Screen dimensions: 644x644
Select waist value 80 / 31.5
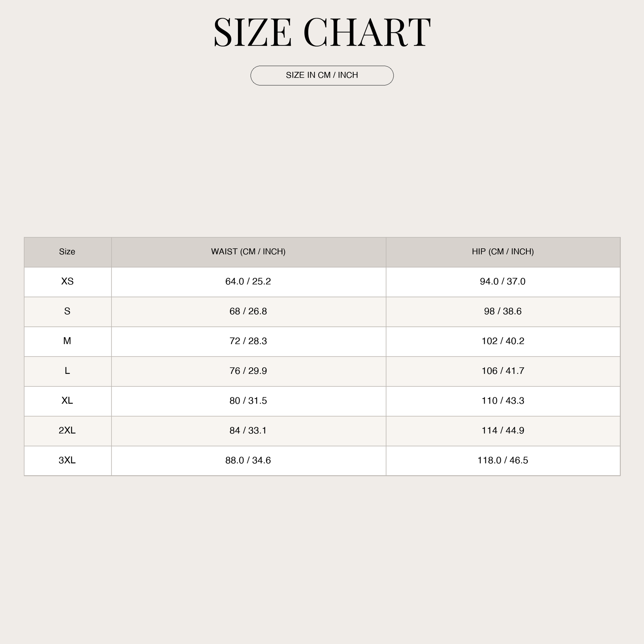[248, 401]
